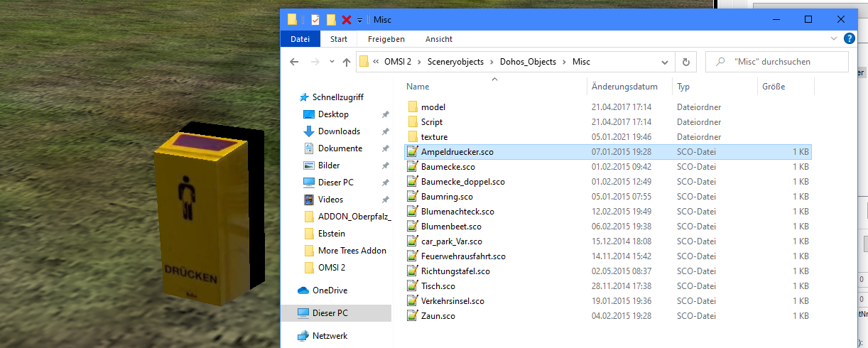Sort files by Änderungsdatum column header
Viewport: 868px width, 348px height.
pos(624,87)
